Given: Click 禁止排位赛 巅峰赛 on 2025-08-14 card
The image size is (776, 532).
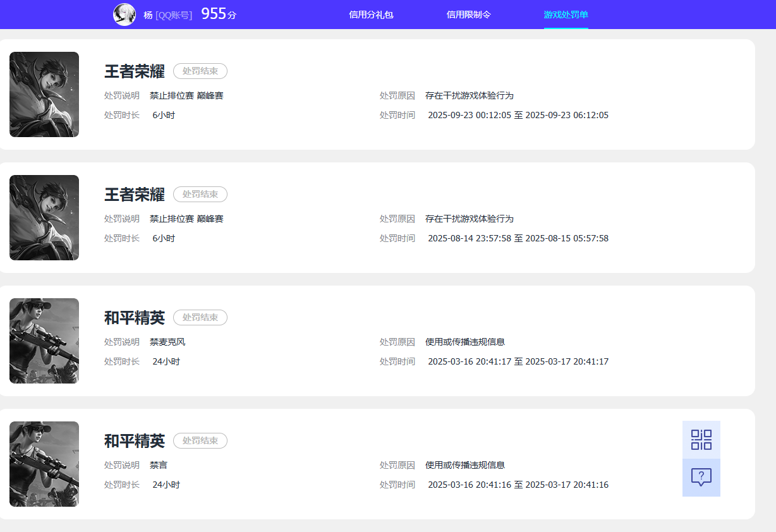Looking at the screenshot, I should (186, 219).
